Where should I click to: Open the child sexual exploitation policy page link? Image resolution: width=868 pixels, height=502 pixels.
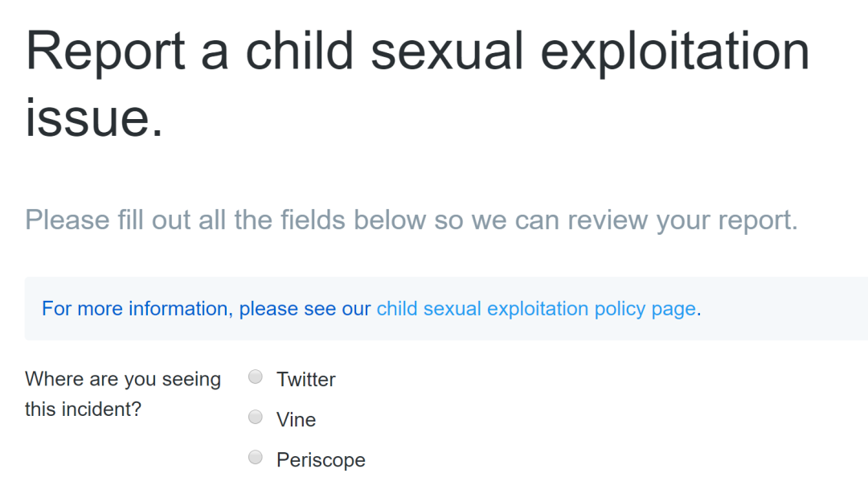(535, 309)
